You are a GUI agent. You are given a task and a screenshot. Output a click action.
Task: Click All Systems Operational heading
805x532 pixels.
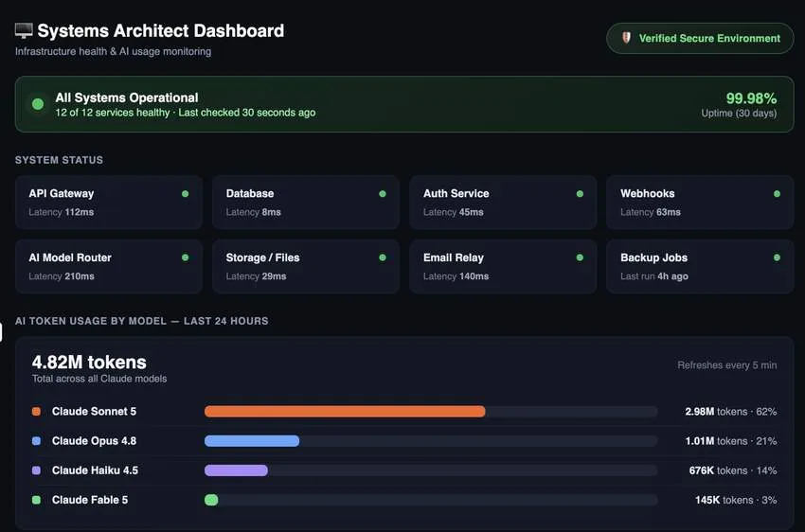(x=127, y=98)
